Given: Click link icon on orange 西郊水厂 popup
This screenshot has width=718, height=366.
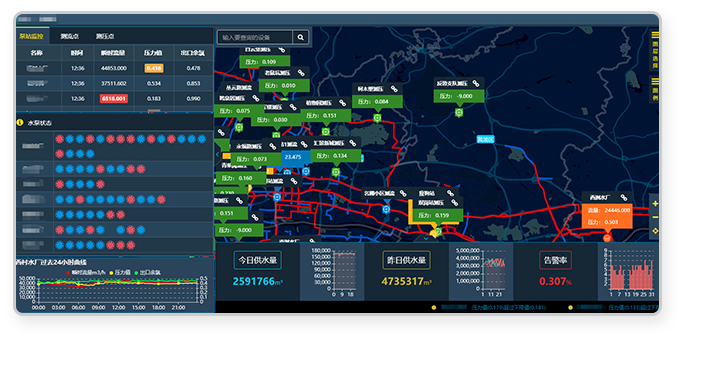Looking at the screenshot, I should coord(624,197).
